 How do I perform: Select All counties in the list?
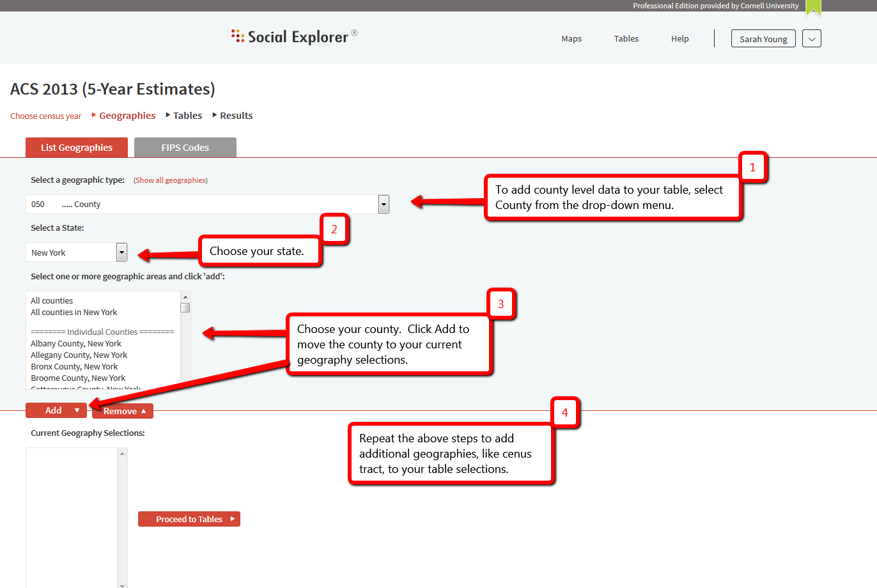click(x=52, y=301)
